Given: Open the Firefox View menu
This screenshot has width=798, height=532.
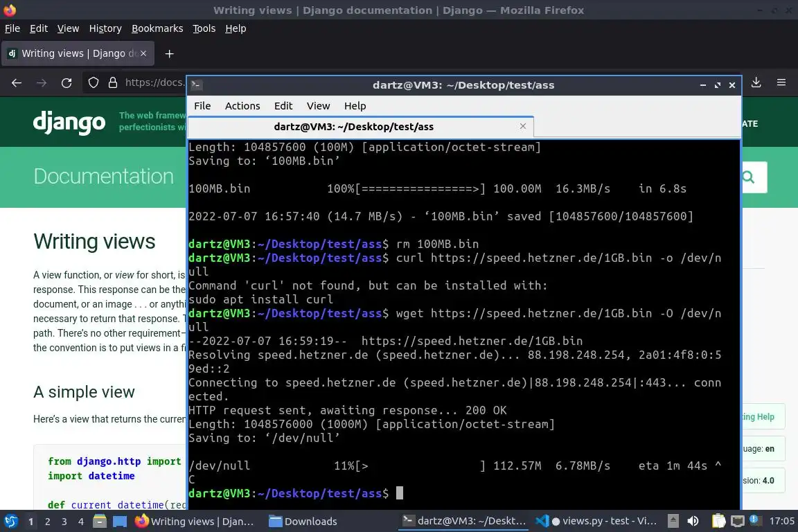Looking at the screenshot, I should tap(68, 28).
